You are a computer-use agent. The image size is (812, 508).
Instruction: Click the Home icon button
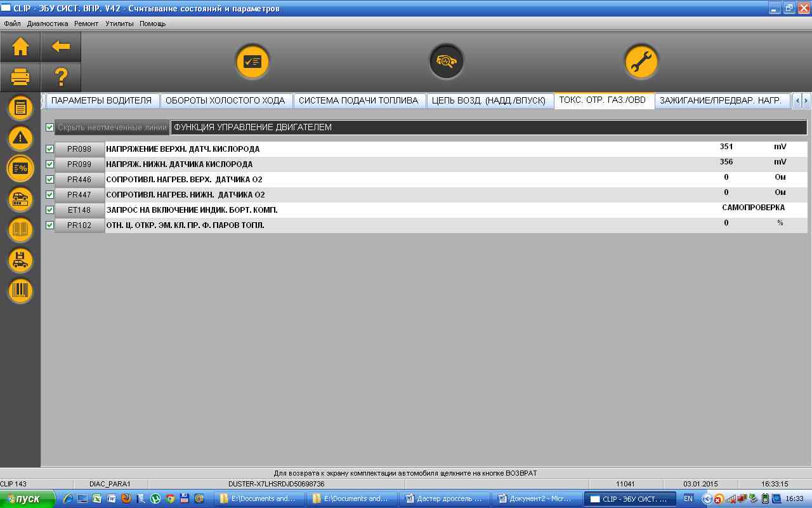[20, 47]
